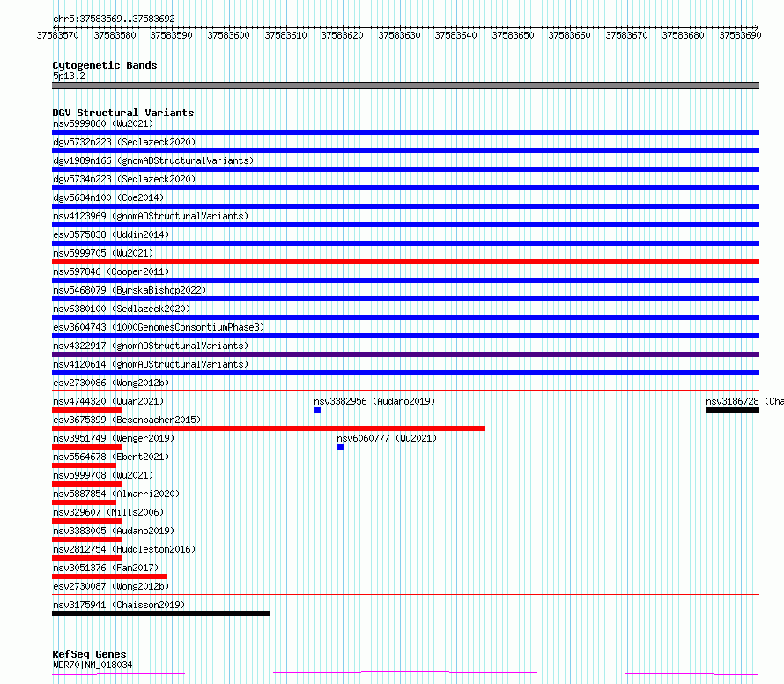Select nsv3175941 (Chaisson2019) label
The width and height of the screenshot is (784, 684).
click(x=119, y=605)
